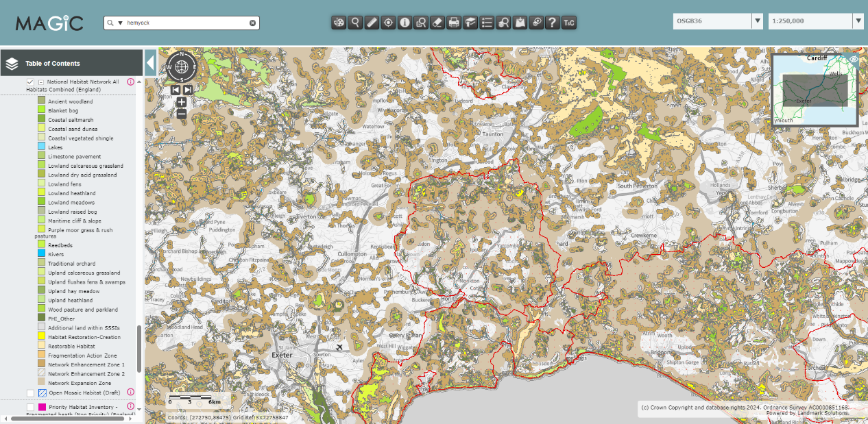The width and height of the screenshot is (868, 424).
Task: Click the map zoom out minus button
Action: (x=181, y=114)
